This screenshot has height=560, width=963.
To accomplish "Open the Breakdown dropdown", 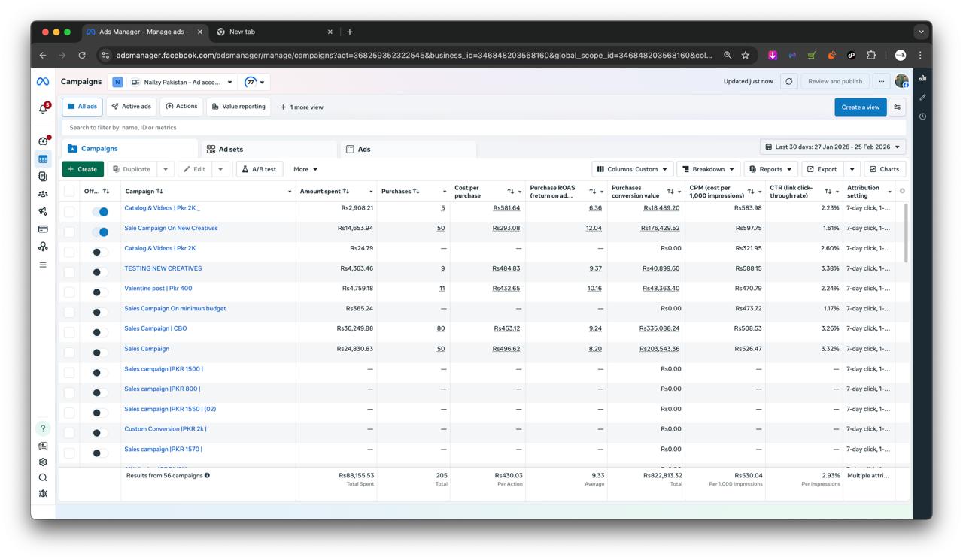I will click(708, 168).
